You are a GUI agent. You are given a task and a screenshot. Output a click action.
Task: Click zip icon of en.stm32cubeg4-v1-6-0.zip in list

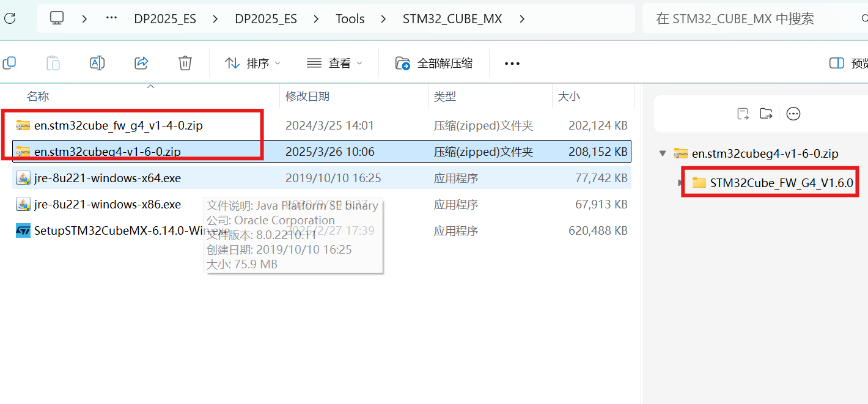[23, 152]
